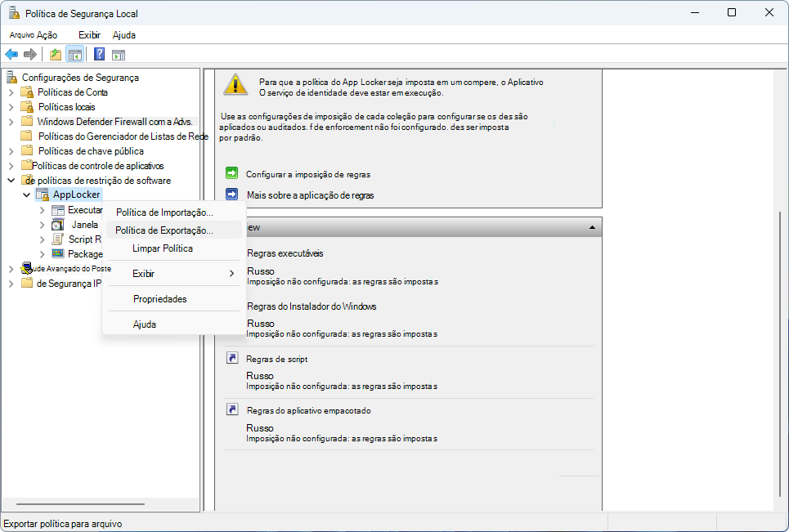Click the tree pane horizontal scrollbar

click(80, 503)
